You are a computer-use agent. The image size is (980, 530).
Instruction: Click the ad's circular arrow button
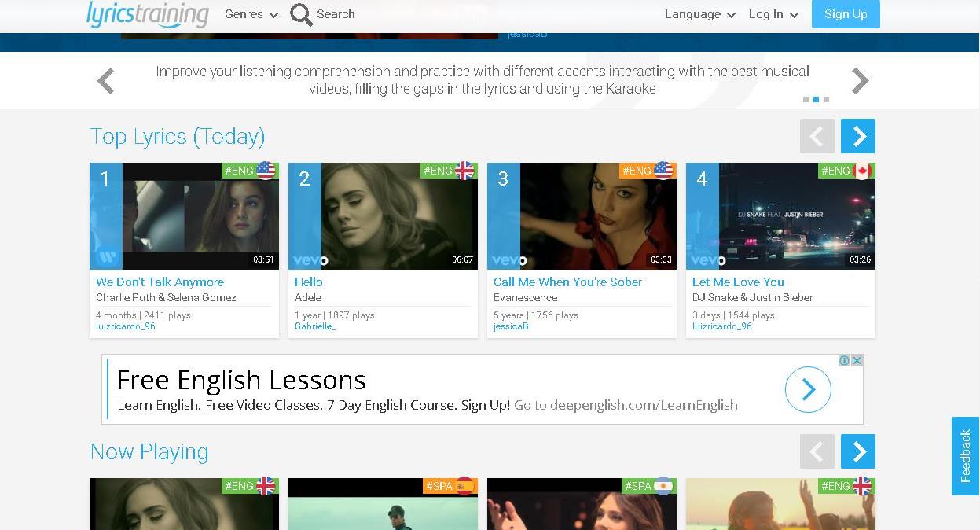click(808, 389)
